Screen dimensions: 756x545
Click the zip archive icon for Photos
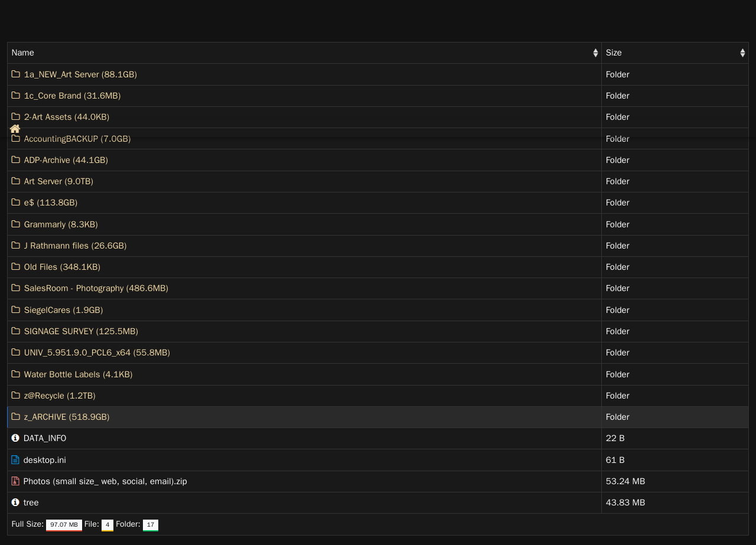tap(15, 481)
